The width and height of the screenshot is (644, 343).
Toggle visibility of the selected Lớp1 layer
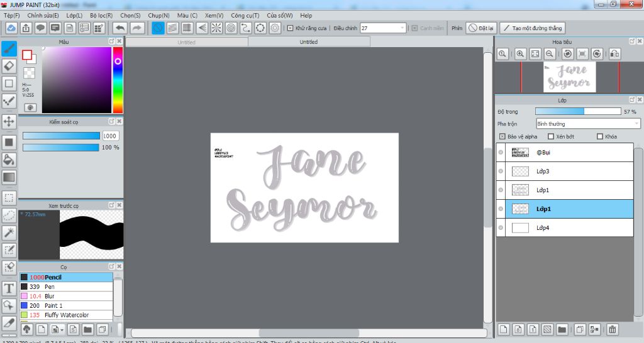501,209
